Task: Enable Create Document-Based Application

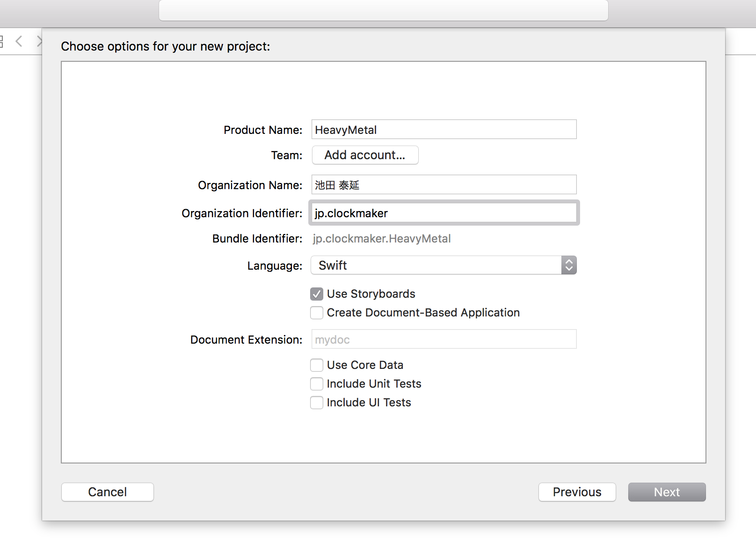Action: point(317,312)
